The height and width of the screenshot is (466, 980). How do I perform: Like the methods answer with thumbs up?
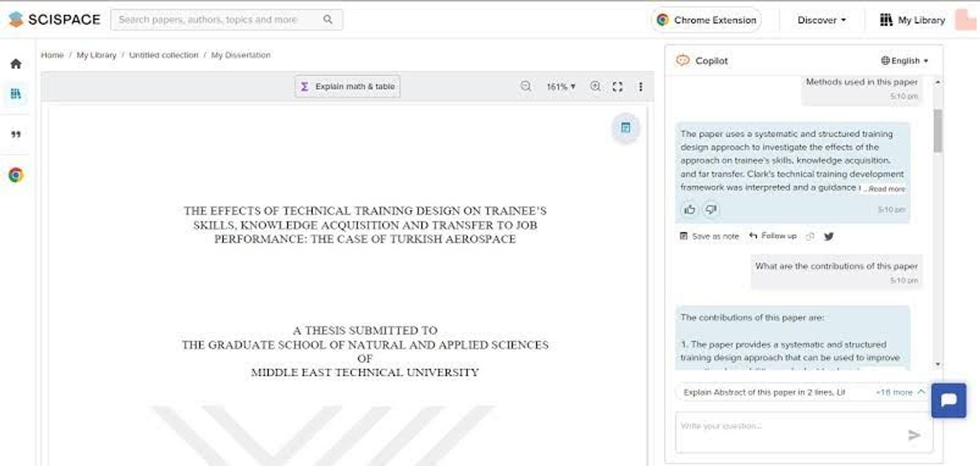[689, 210]
